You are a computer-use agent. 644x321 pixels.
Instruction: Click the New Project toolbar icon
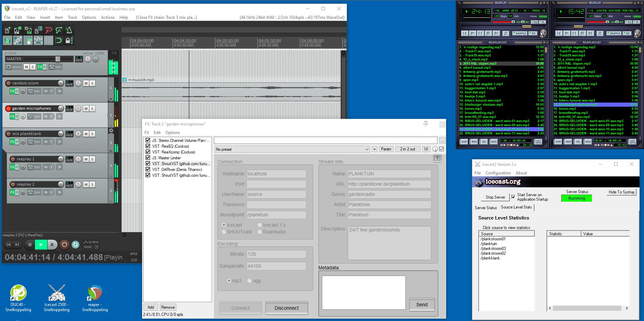point(7,30)
